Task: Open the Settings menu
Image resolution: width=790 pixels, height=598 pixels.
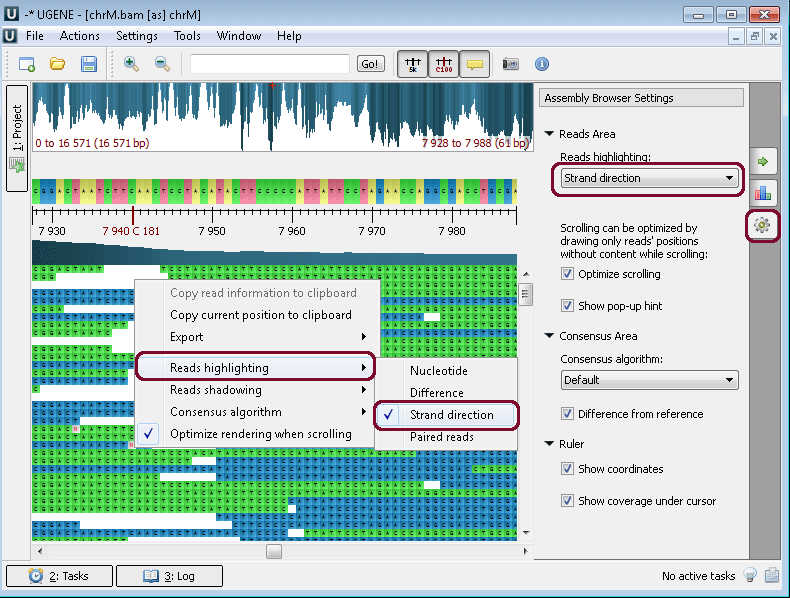Action: [137, 36]
